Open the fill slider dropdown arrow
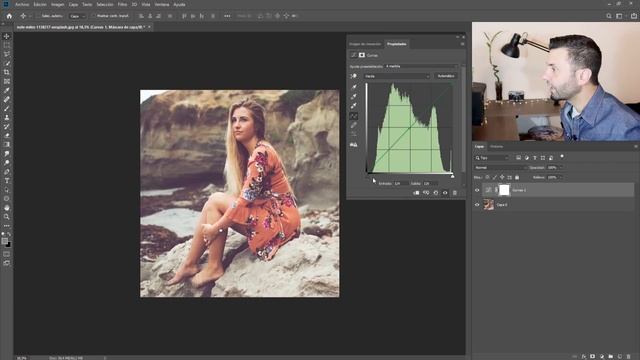Image resolution: width=640 pixels, height=360 pixels. (x=562, y=178)
